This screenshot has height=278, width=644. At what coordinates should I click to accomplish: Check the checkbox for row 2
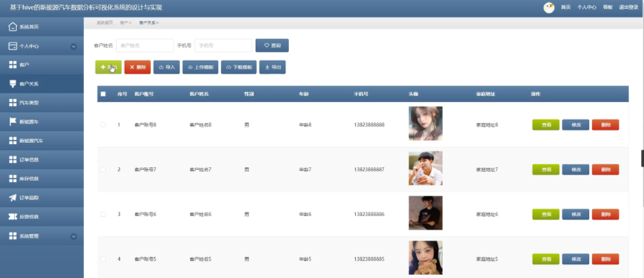click(x=103, y=169)
